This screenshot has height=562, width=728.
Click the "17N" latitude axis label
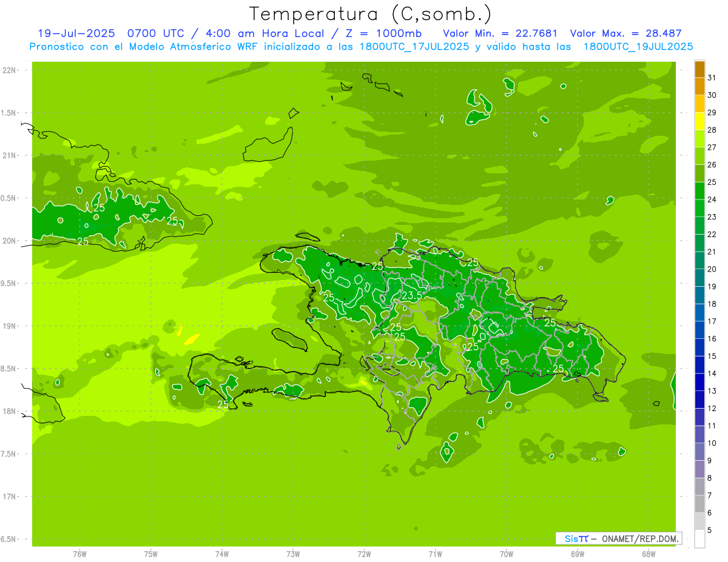(10, 497)
